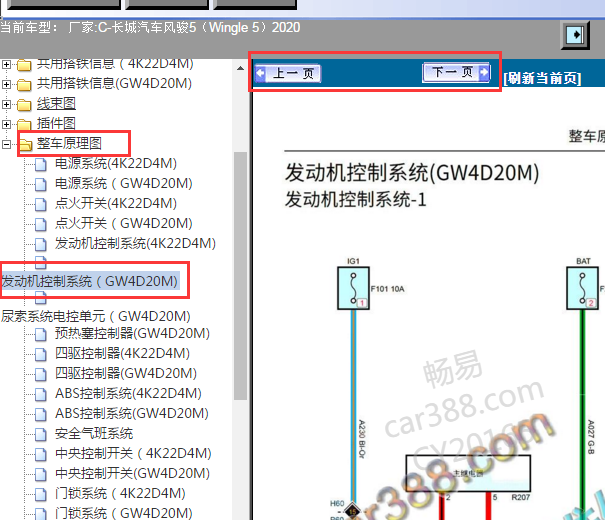Click document icon beside 中央控制开关(GW4D20M)
The image size is (605, 520).
[41, 475]
